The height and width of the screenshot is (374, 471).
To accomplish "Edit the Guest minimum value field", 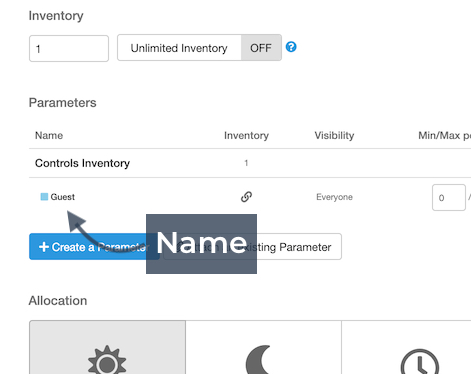I will click(449, 197).
